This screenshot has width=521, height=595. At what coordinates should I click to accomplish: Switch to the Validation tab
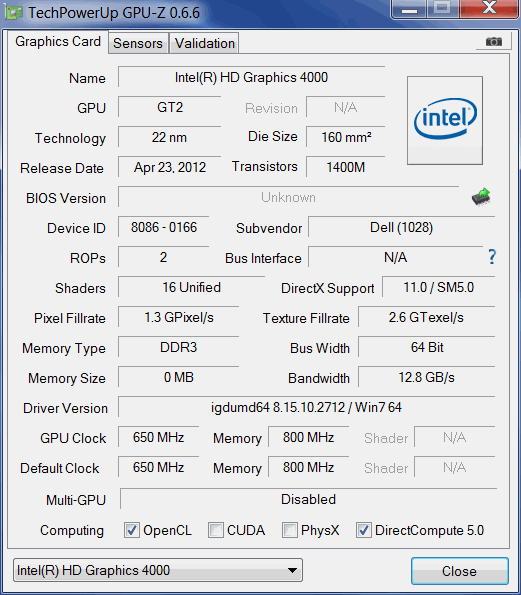coord(205,43)
